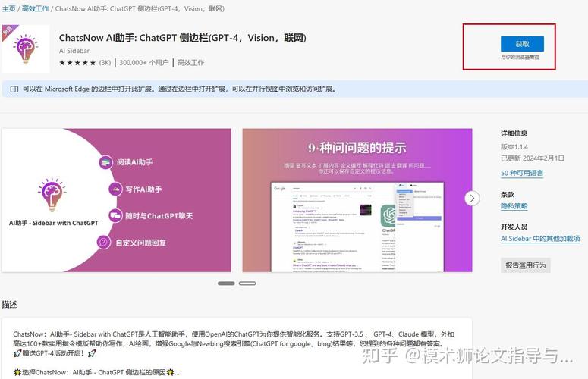Click the sidebar icon in the Edge info banner

coord(14,89)
